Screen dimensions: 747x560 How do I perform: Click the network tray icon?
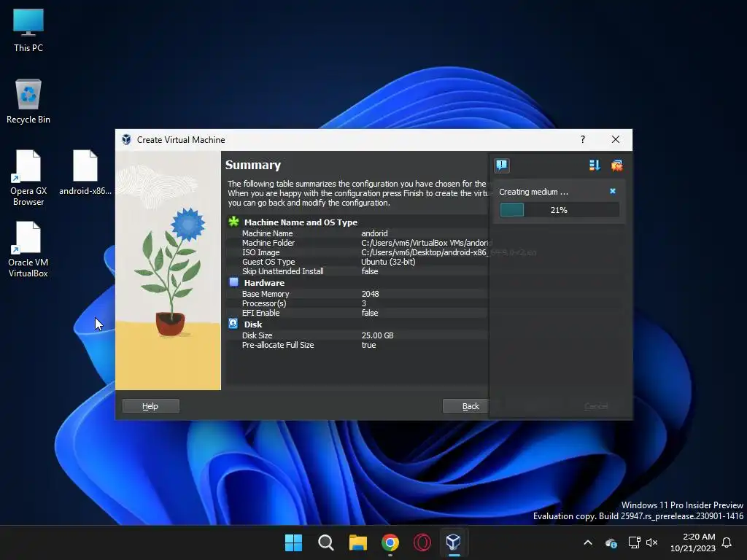click(x=634, y=542)
